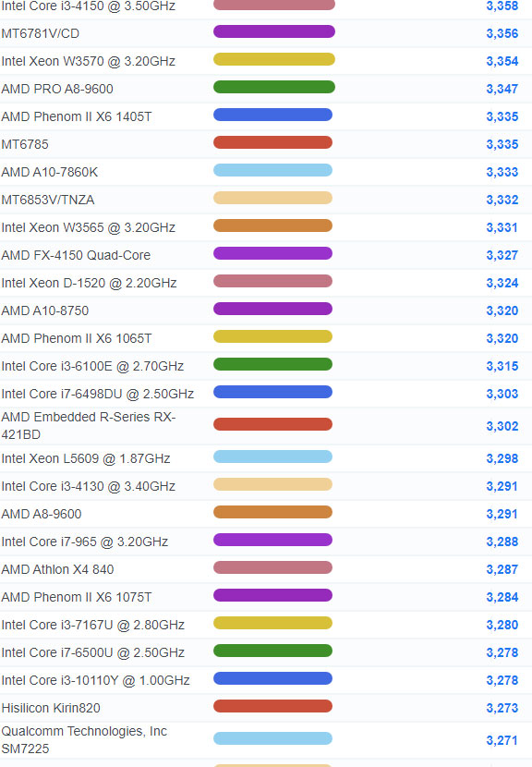Open Intel Xeon D-1520 @ 2.20GHz entry

point(89,283)
